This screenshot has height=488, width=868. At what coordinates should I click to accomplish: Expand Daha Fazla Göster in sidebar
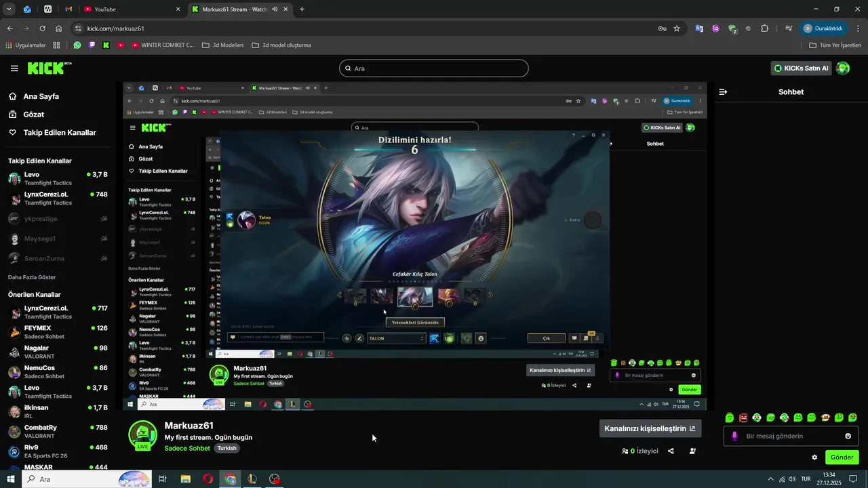32,277
